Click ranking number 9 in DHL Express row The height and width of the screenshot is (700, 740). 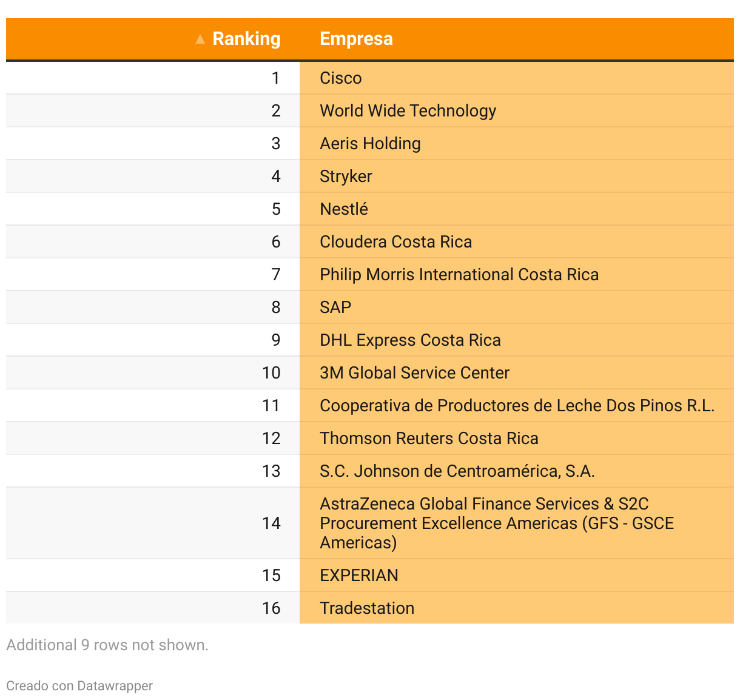click(276, 340)
